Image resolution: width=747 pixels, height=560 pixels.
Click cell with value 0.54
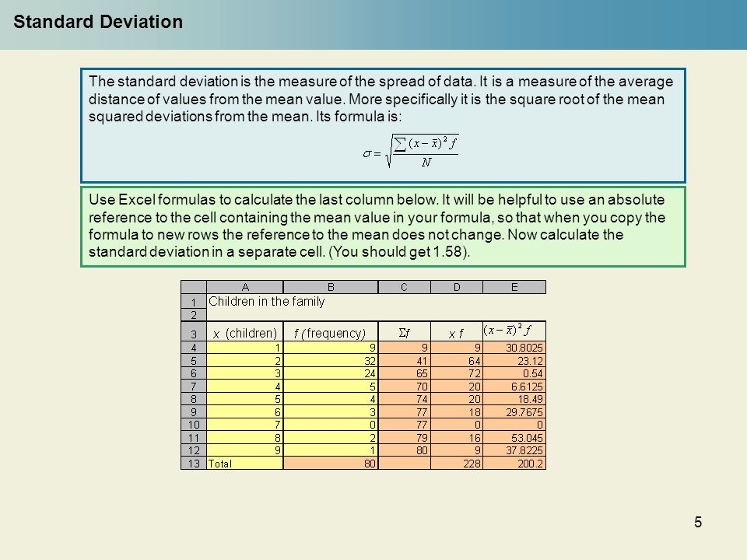(514, 373)
